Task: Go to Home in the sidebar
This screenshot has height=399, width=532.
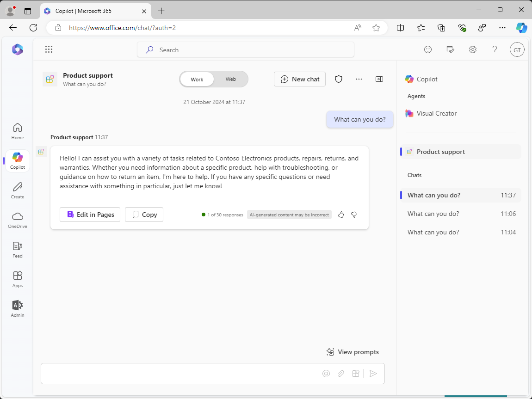Action: coord(18,131)
